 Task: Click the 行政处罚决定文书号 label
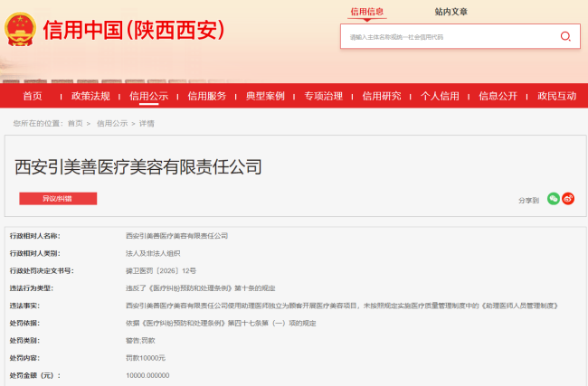point(42,270)
